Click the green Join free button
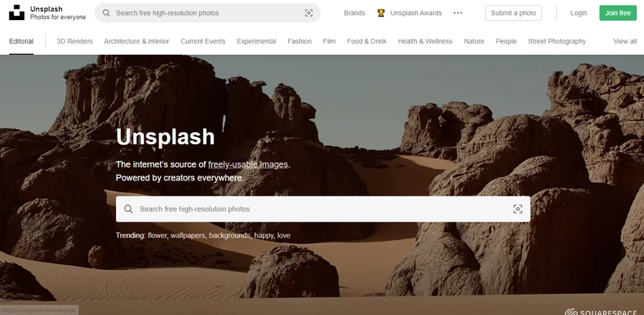 tap(617, 13)
